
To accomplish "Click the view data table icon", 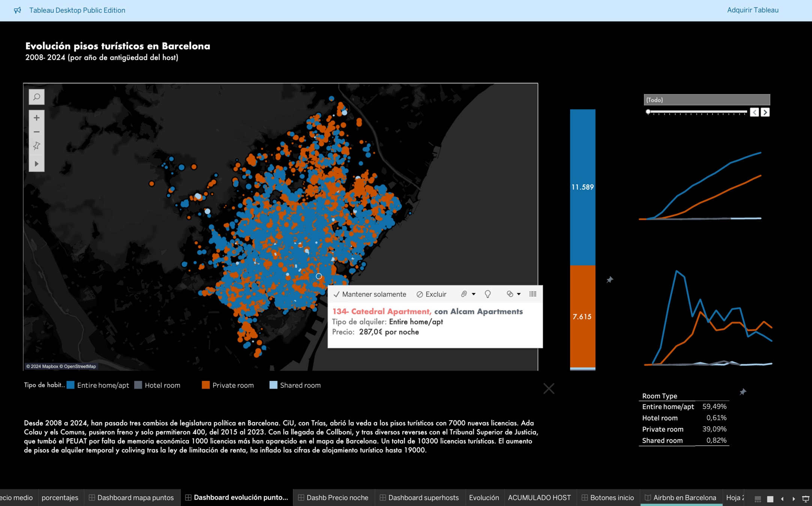I will (x=533, y=294).
